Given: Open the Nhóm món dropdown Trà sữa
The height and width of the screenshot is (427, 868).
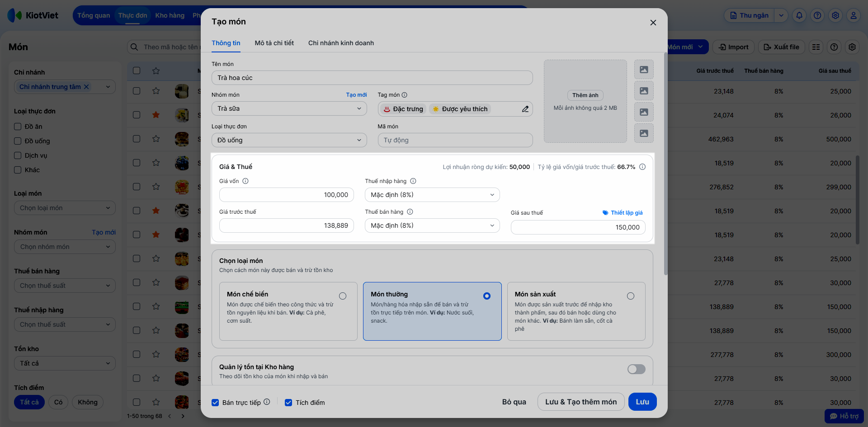Looking at the screenshot, I should [289, 108].
